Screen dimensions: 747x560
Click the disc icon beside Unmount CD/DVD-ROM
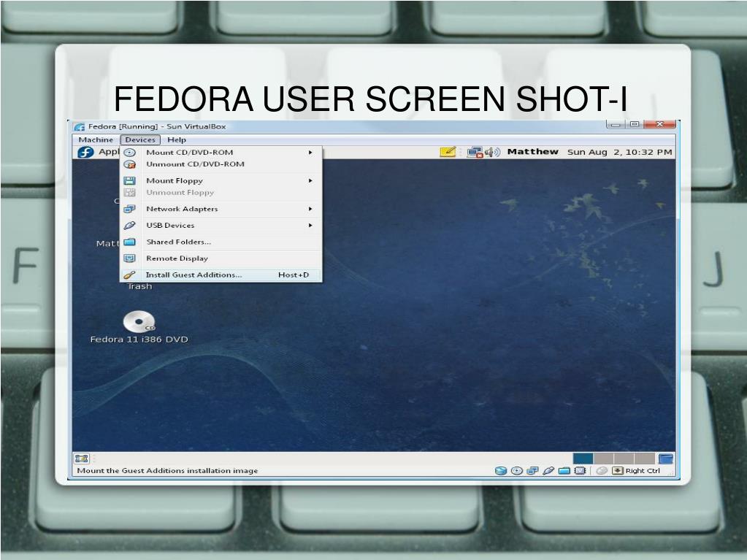pos(129,164)
